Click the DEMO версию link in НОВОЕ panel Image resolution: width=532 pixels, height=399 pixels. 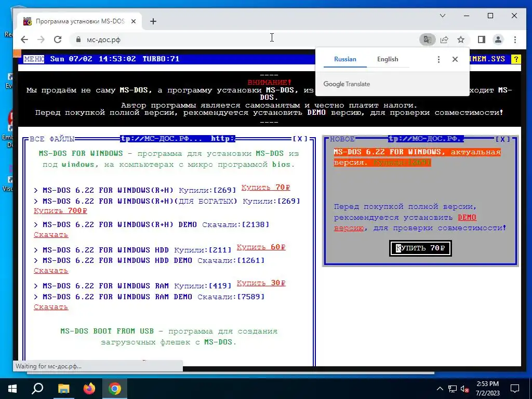[467, 218]
